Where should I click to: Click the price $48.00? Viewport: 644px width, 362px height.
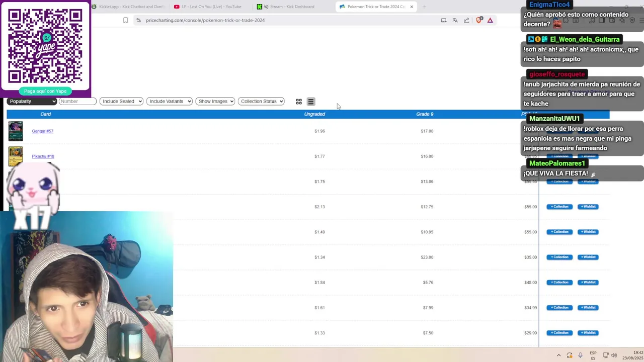pyautogui.click(x=530, y=282)
